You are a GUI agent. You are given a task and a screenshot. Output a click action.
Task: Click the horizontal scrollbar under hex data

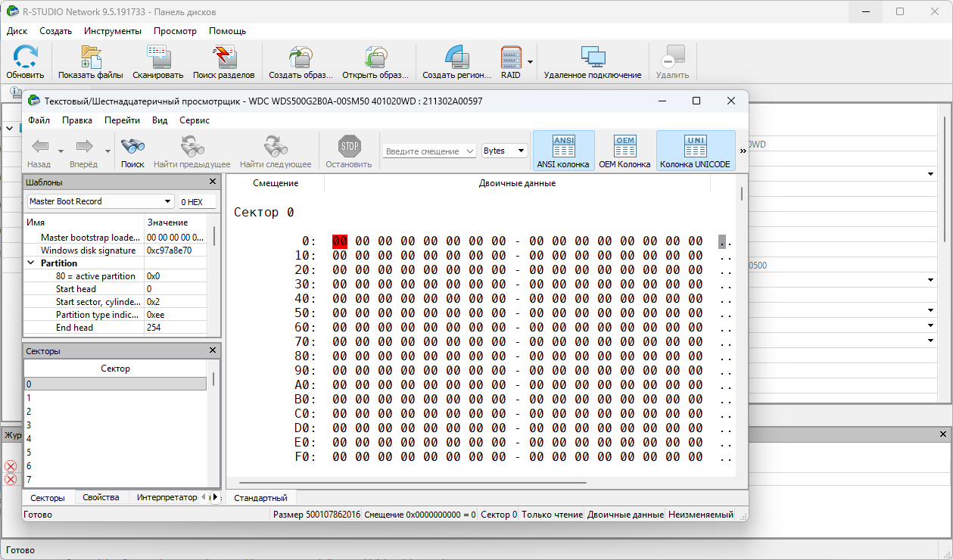click(x=412, y=482)
